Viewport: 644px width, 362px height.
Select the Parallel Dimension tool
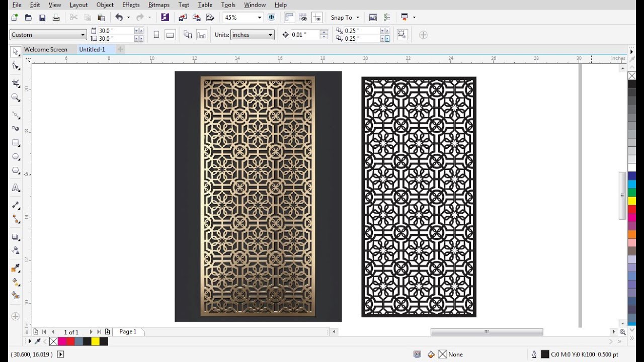(x=16, y=205)
